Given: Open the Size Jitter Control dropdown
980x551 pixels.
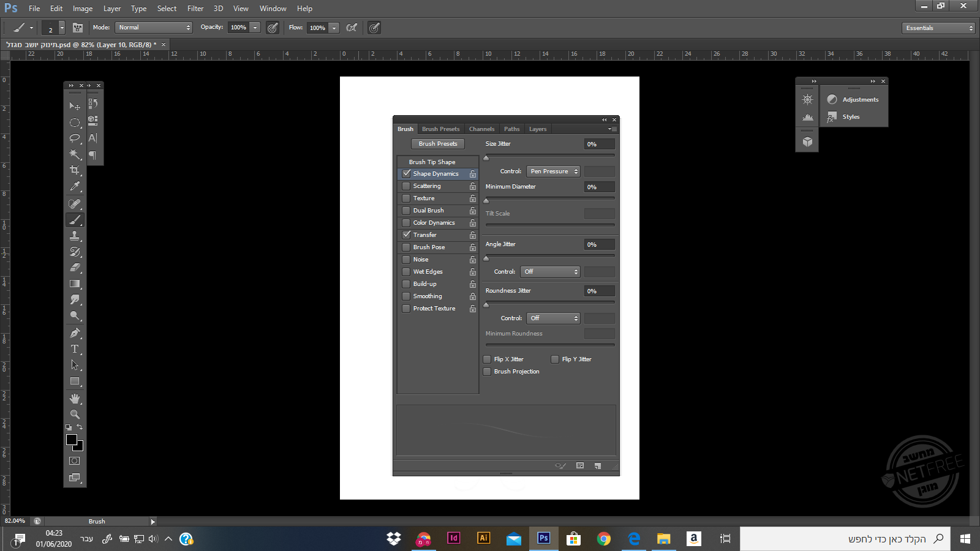Looking at the screenshot, I should coord(553,171).
